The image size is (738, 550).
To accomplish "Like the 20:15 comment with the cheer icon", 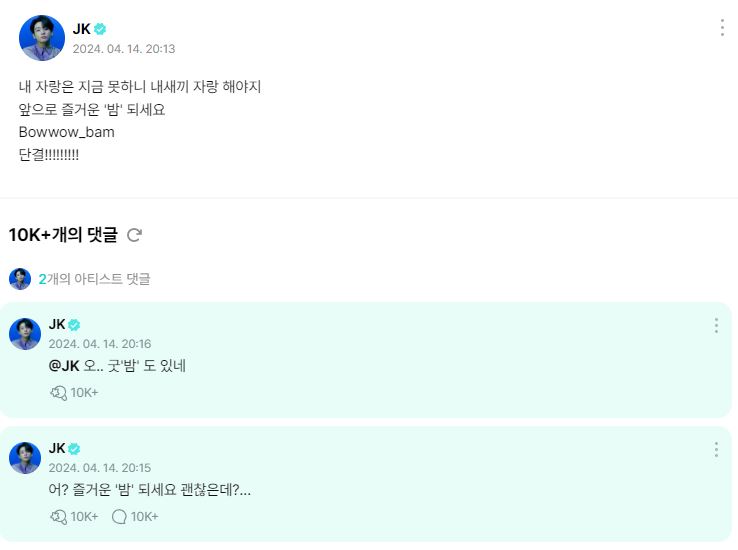I will (58, 516).
